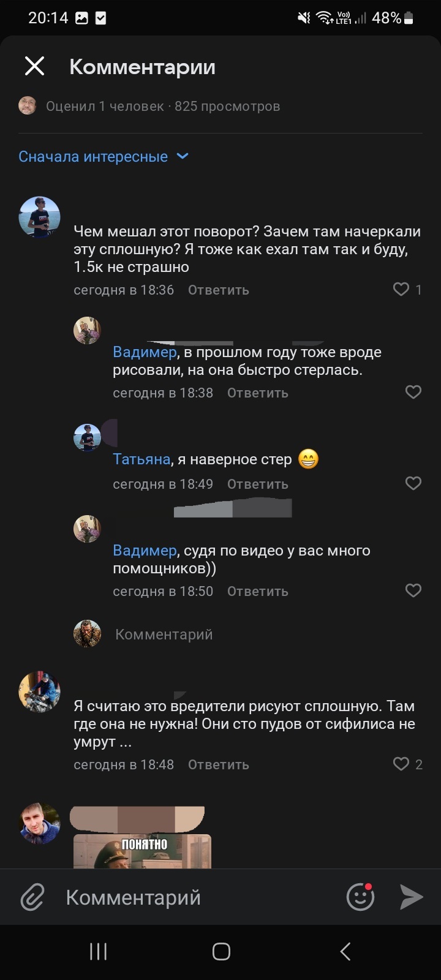
Task: Tap the inline Комментарий reply field
Action: 164,635
